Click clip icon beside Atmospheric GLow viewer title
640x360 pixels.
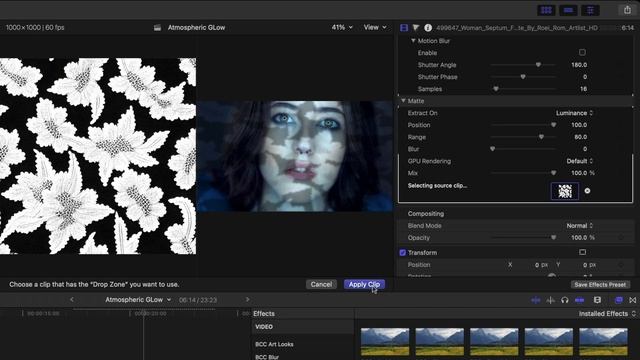coord(157,28)
